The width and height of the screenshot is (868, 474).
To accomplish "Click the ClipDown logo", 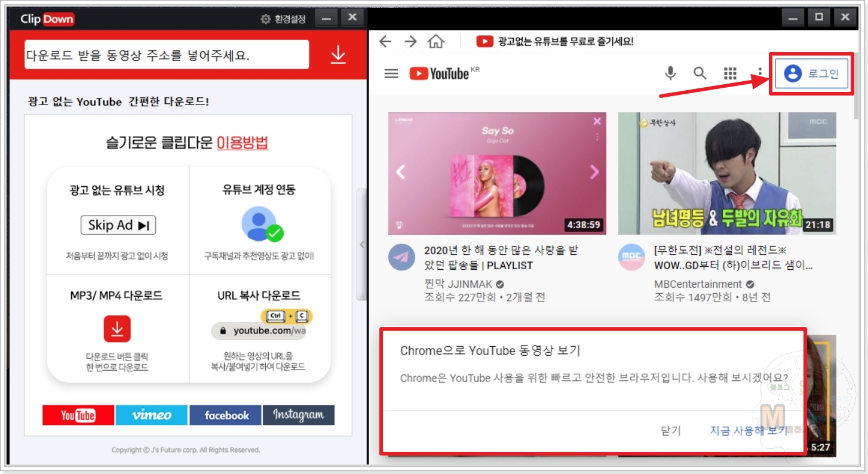I will (x=48, y=19).
